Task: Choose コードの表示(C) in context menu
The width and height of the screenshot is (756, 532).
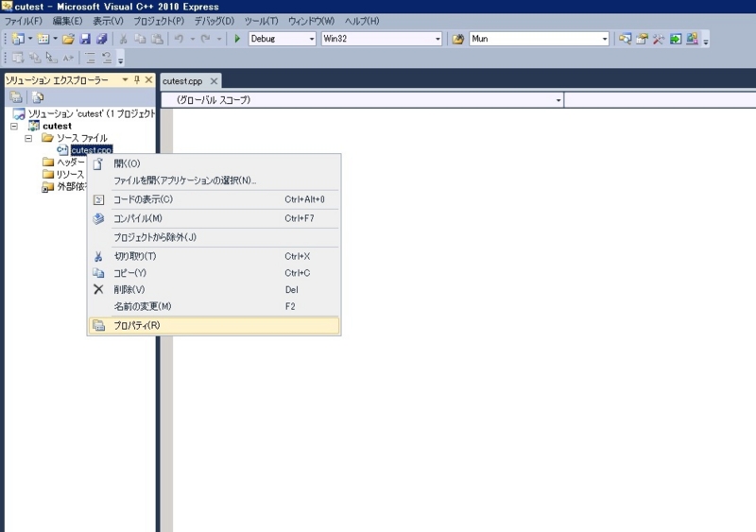Action: pyautogui.click(x=215, y=199)
